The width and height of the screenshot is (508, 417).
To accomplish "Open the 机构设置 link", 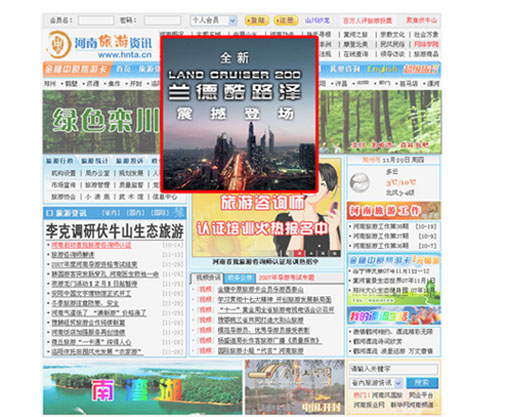I will point(63,173).
